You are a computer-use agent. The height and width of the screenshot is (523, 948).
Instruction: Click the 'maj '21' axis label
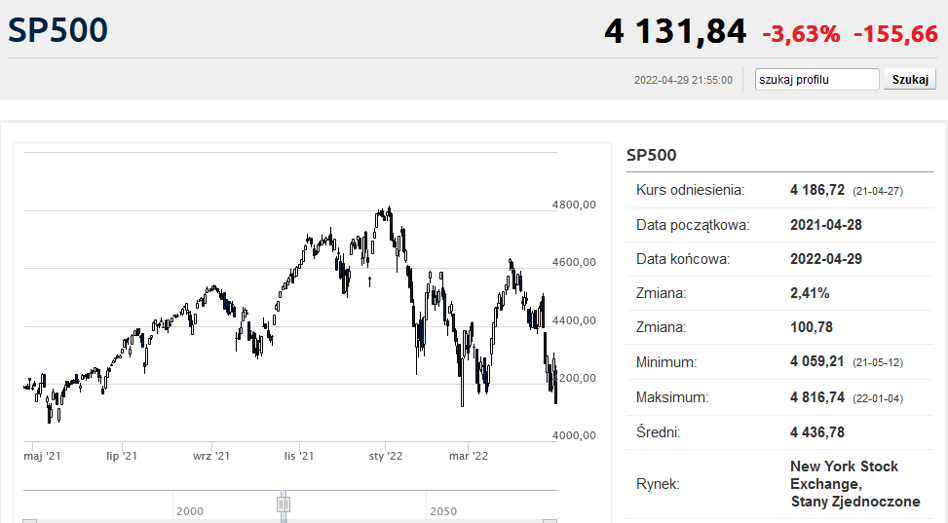(42, 456)
